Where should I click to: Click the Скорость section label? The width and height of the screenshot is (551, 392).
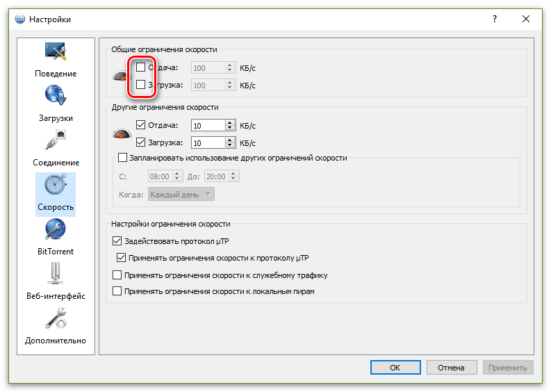click(56, 207)
